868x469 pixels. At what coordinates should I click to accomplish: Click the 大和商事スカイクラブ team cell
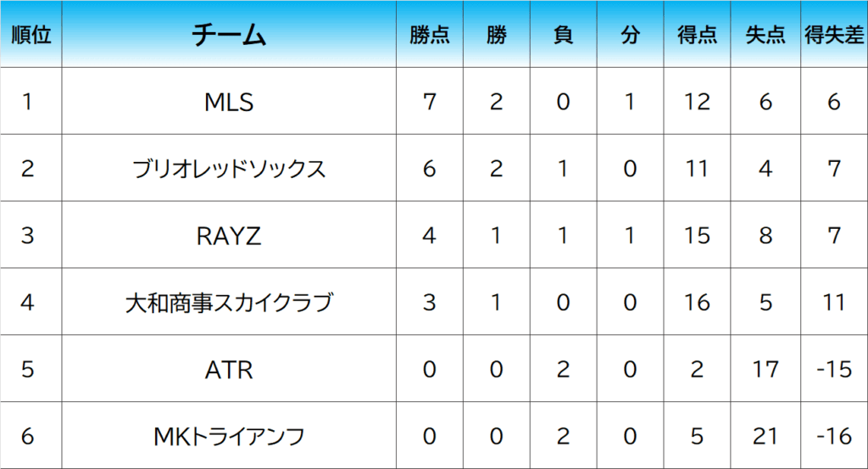pos(229,303)
